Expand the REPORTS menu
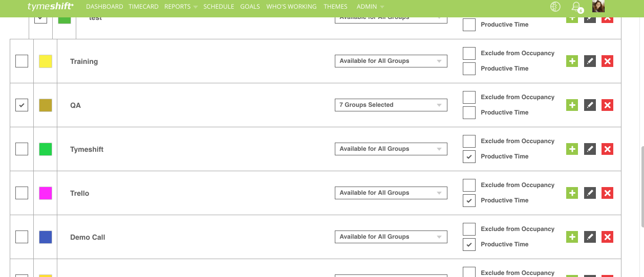 click(x=181, y=7)
